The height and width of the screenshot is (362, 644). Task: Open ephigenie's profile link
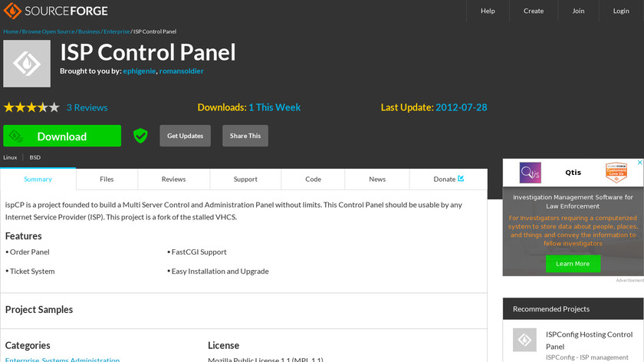(x=140, y=71)
